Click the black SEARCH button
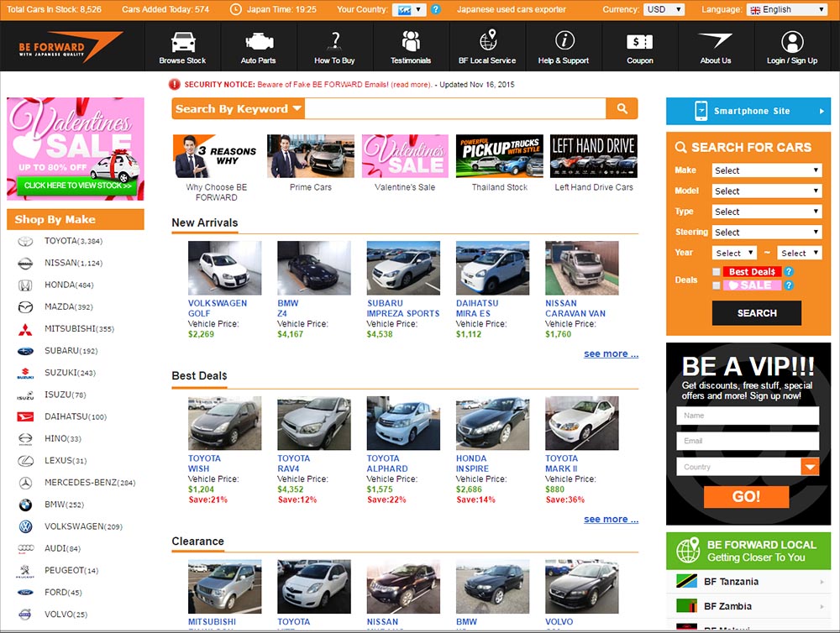 coord(757,313)
